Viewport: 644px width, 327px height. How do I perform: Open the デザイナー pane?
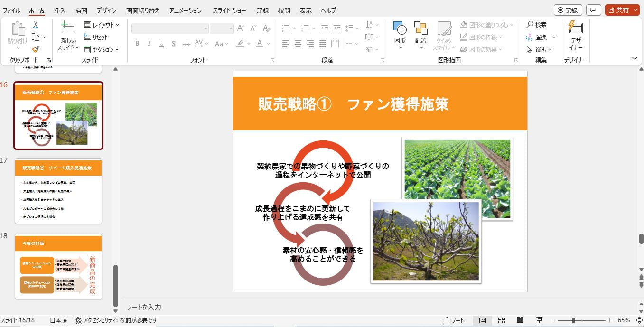pos(576,36)
